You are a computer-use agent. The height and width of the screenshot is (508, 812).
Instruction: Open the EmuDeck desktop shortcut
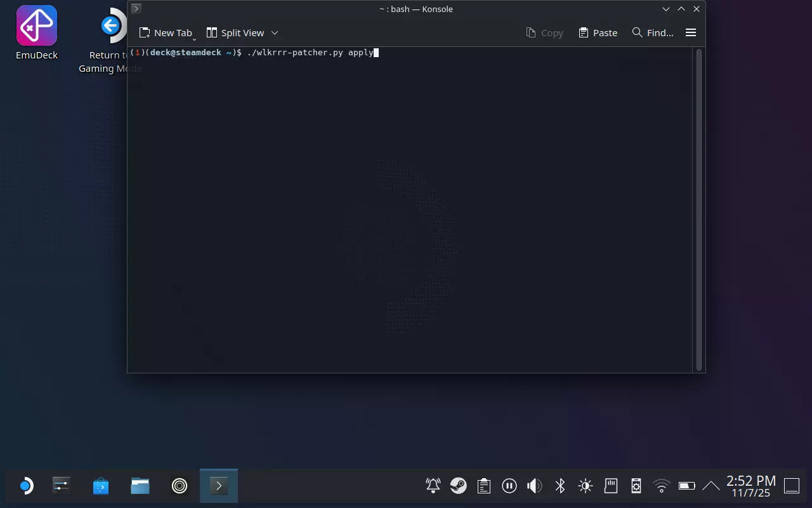tap(37, 33)
